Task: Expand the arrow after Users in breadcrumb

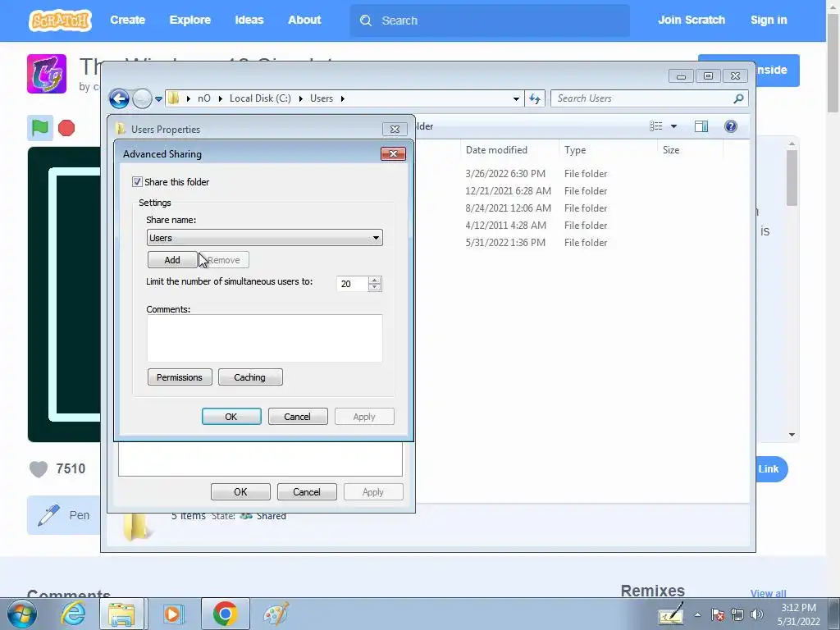Action: click(x=342, y=98)
